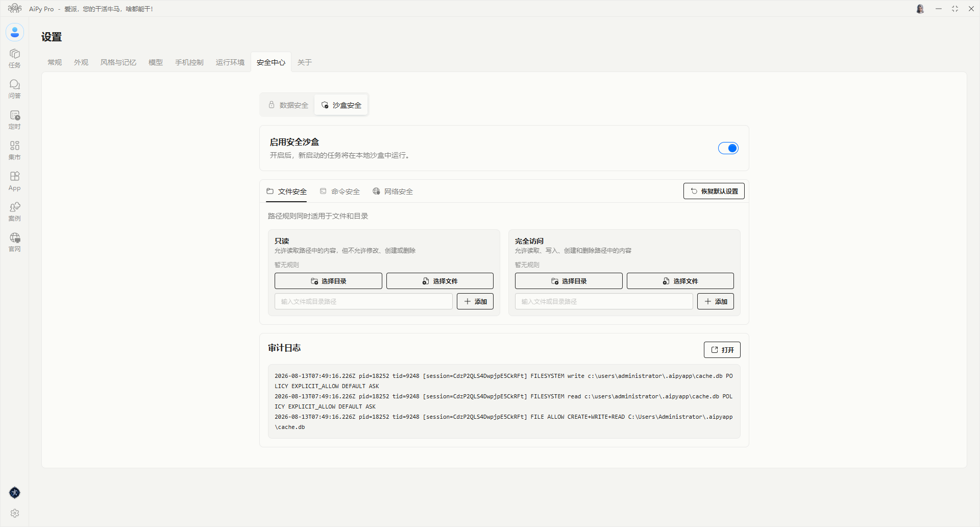
Task: Switch to 常规 settings tab
Action: tap(55, 62)
